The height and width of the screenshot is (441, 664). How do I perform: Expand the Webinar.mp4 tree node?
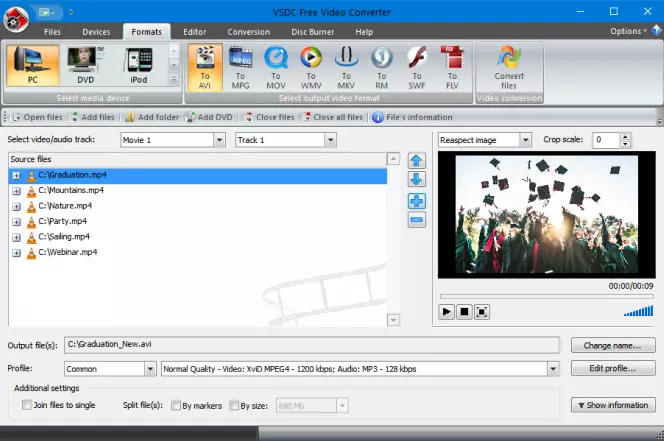(17, 253)
